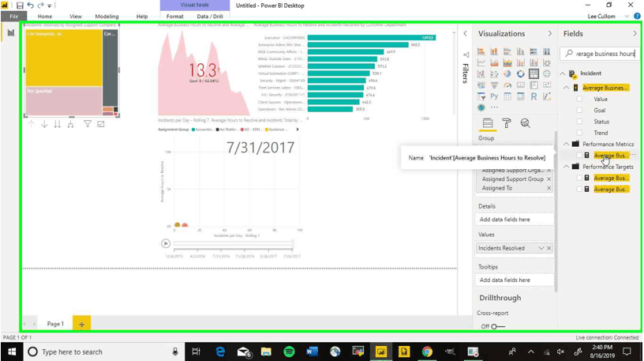Screen dimensions: 644x361
Task: Open the Windows Start menu
Action: [12, 352]
